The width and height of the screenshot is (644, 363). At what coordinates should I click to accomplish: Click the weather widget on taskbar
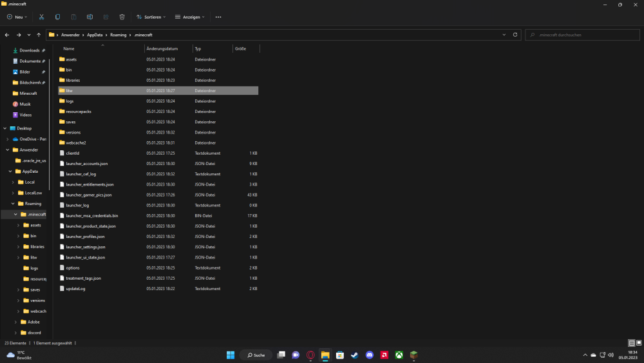pyautogui.click(x=19, y=355)
